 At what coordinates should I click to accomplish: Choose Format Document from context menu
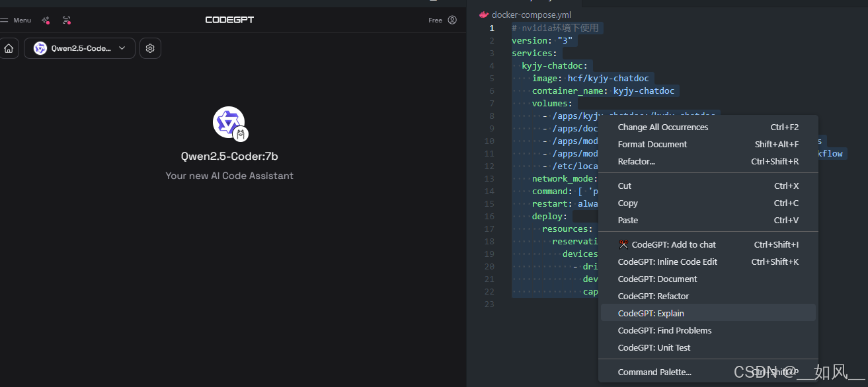pyautogui.click(x=708, y=145)
